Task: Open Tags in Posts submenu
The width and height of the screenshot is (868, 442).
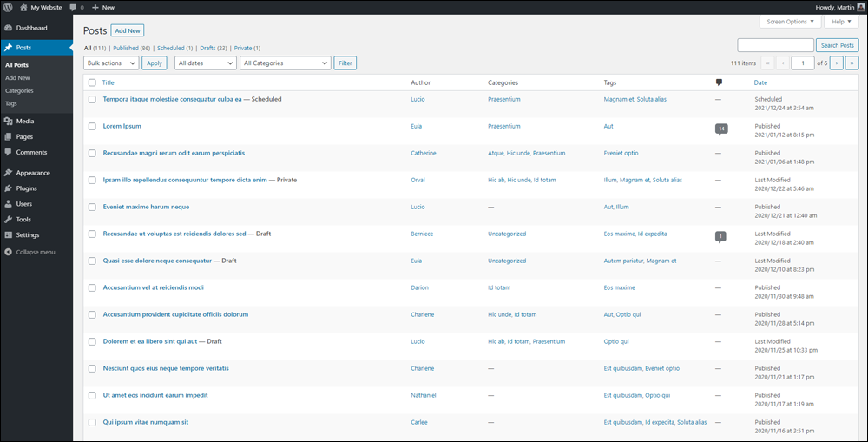Action: (x=11, y=103)
